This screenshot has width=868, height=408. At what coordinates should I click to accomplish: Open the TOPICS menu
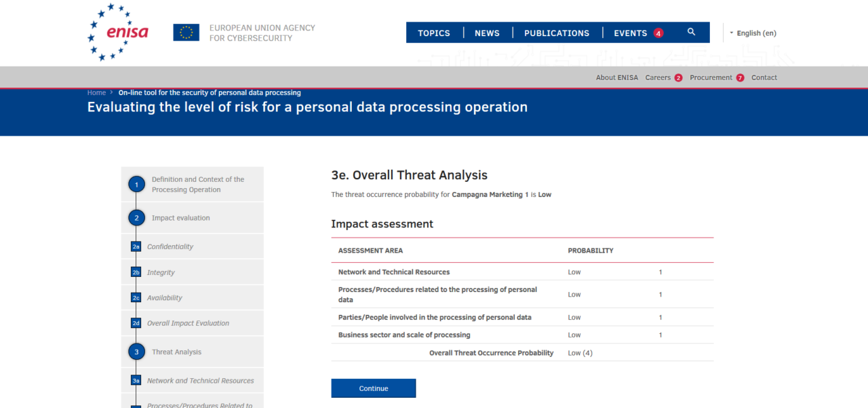433,33
